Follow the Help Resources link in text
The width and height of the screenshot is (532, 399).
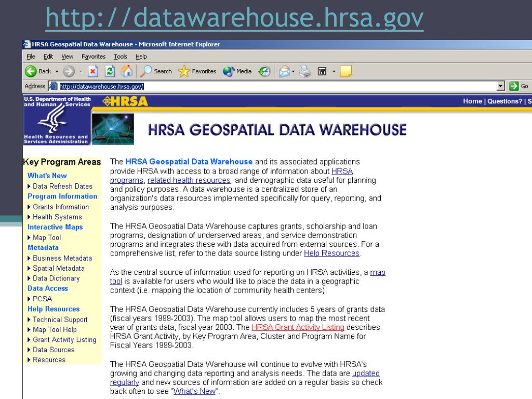tap(331, 254)
